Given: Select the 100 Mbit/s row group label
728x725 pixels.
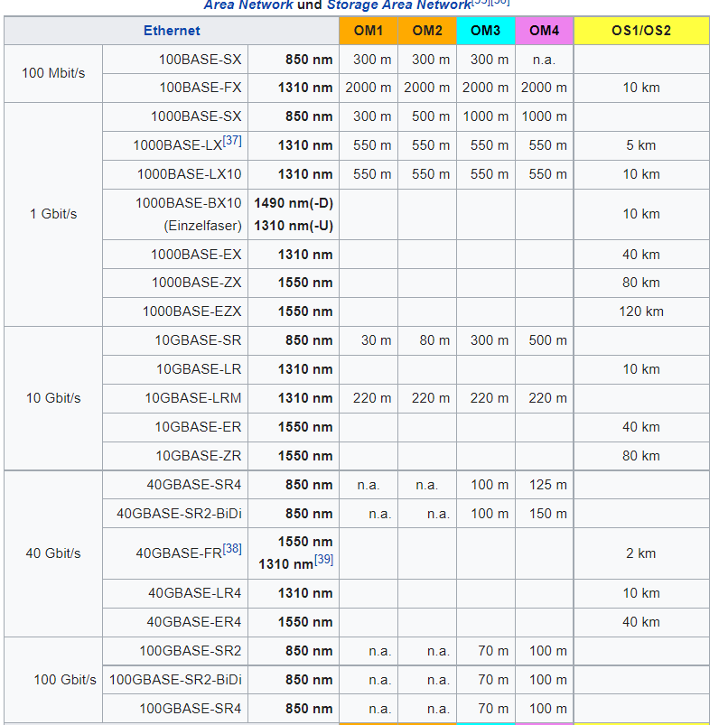Looking at the screenshot, I should 54,73.
